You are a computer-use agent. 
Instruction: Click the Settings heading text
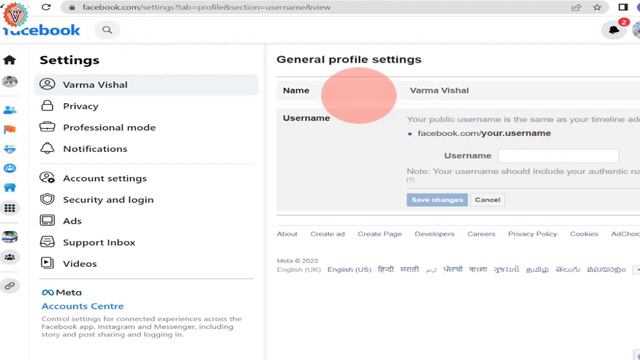coord(69,60)
